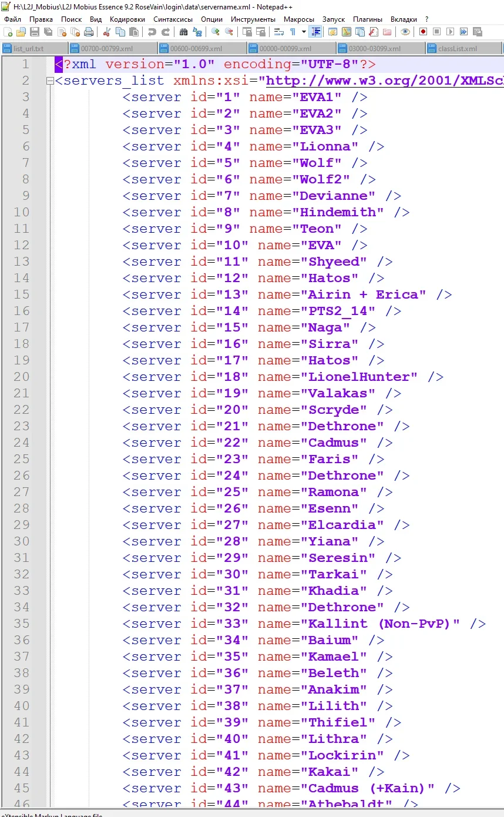Start macro recording with red dot icon
Image resolution: width=504 pixels, height=817 pixels.
click(x=423, y=32)
